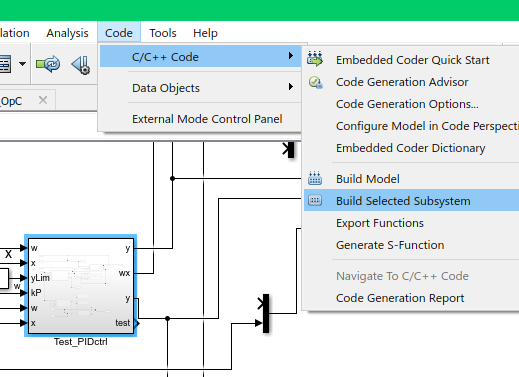Click the Code Generation Advisor checkmark icon
Screen dimensions: 519x377
[315, 82]
